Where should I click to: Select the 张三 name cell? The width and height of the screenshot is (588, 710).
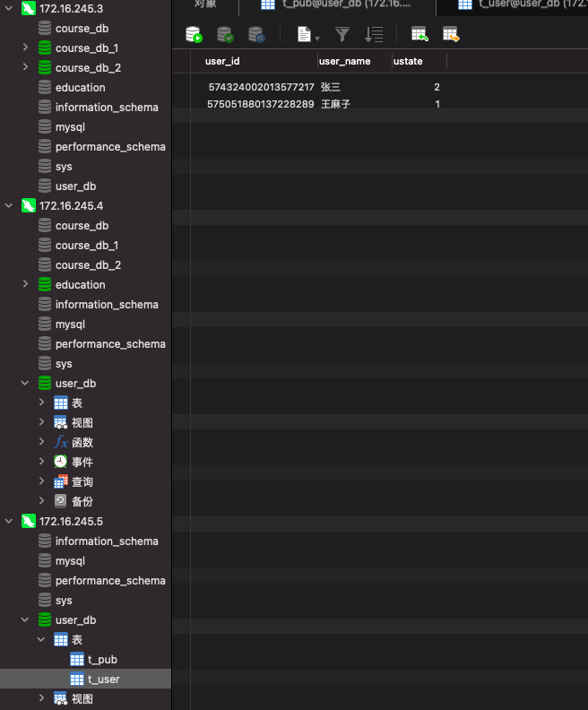point(331,87)
